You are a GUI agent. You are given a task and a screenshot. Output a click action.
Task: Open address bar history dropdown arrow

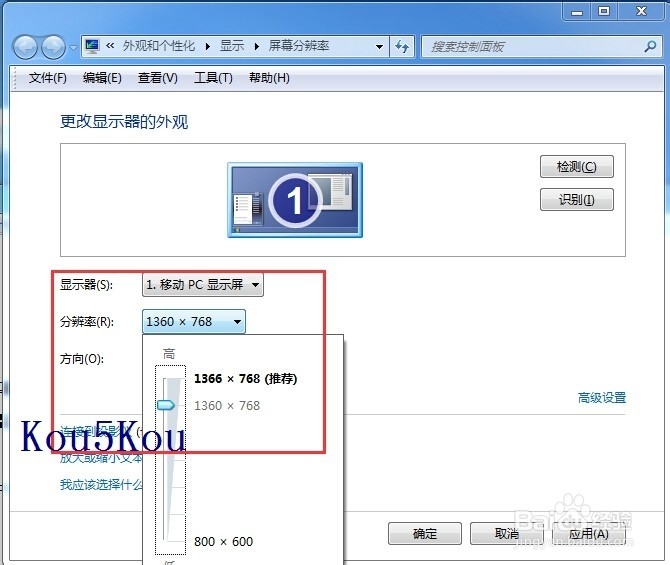coord(379,47)
